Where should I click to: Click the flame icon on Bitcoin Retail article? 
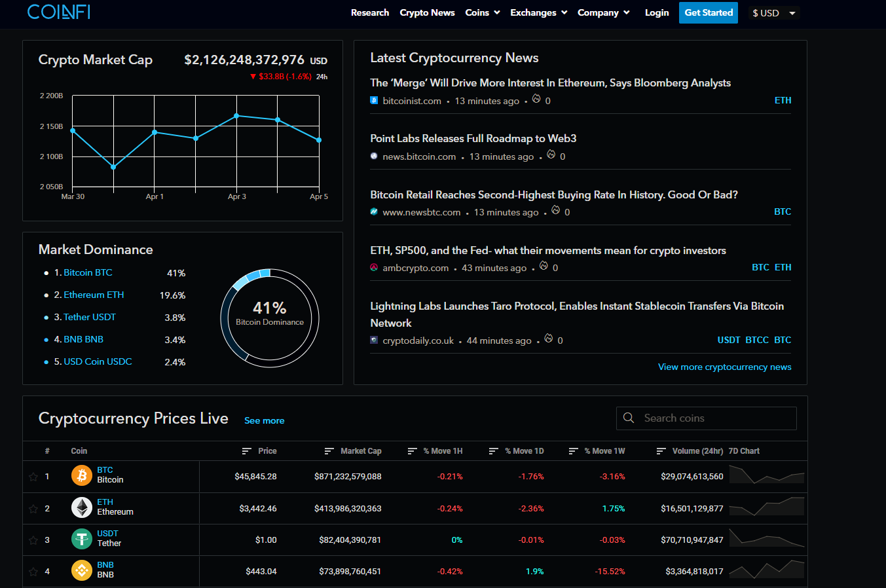[x=556, y=210]
